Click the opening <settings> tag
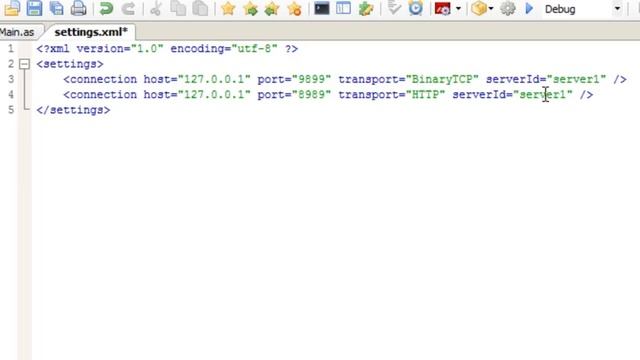640x360 pixels. (x=70, y=64)
